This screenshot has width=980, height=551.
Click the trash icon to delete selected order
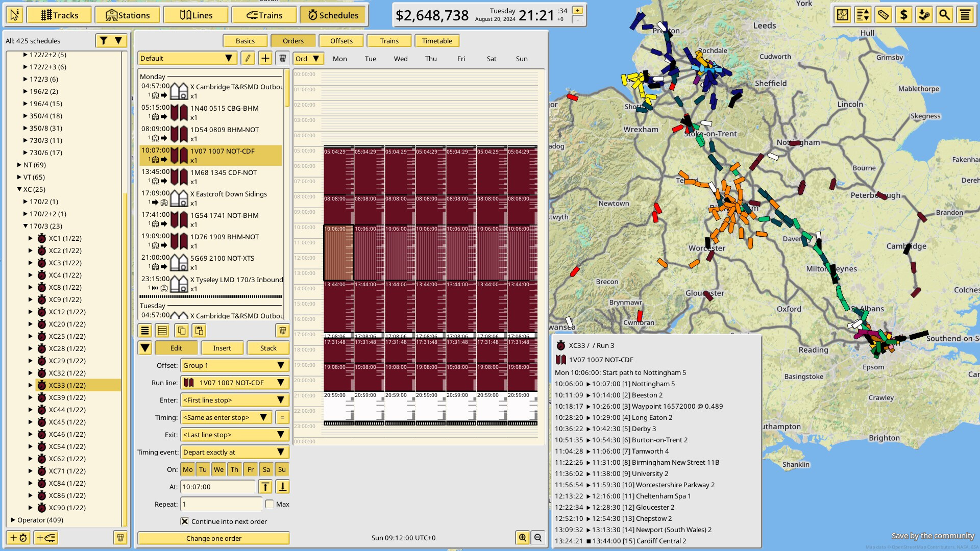[282, 331]
